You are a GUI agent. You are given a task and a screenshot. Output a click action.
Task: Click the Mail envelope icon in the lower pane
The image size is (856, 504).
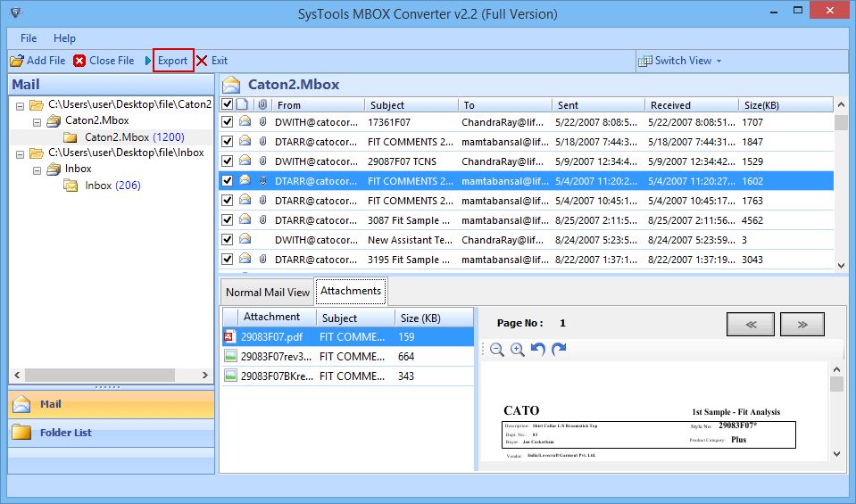[x=21, y=404]
